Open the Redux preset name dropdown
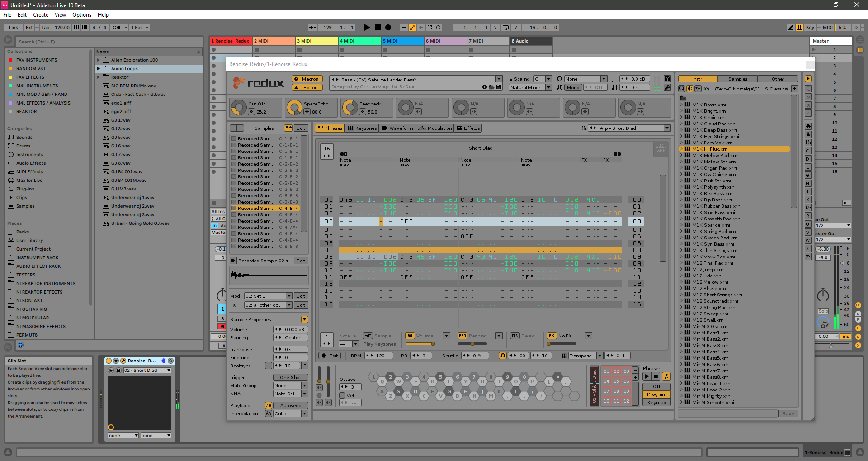Screen dimensions: 868x461 [499, 79]
